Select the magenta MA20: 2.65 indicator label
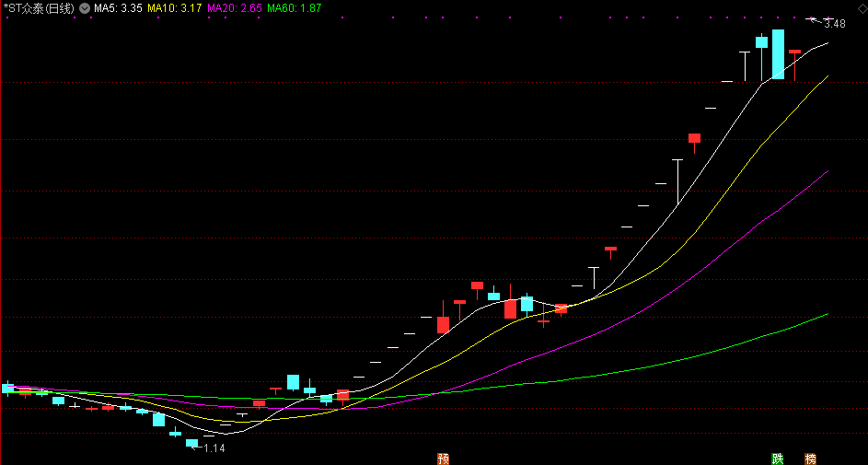Screen dimensions: 868x465 pyautogui.click(x=236, y=8)
